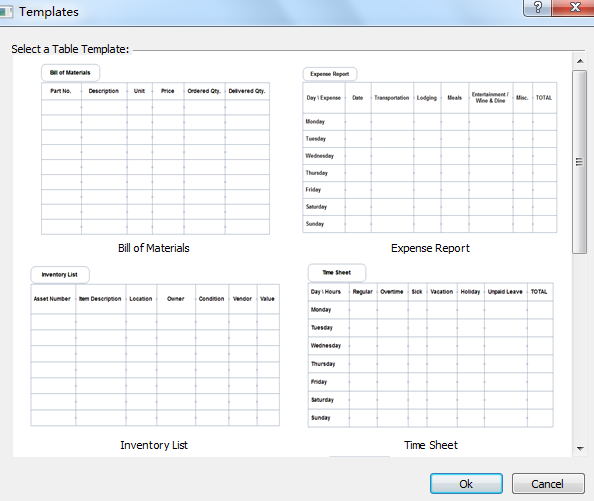Open the help question mark button

tap(537, 7)
